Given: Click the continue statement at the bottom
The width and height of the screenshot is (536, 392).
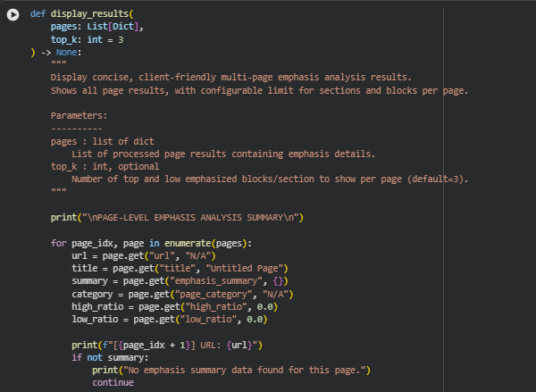Looking at the screenshot, I should 113,382.
